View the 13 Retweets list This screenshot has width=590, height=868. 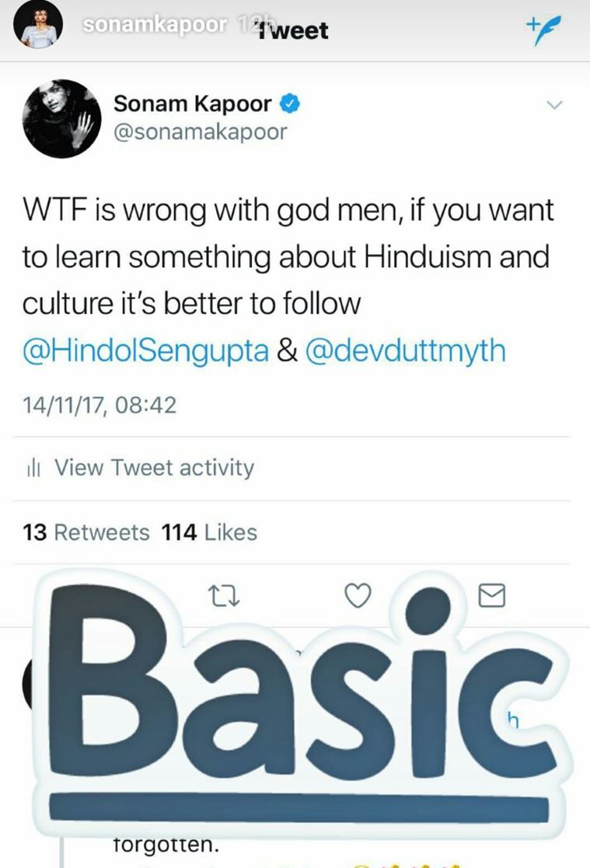[86, 532]
